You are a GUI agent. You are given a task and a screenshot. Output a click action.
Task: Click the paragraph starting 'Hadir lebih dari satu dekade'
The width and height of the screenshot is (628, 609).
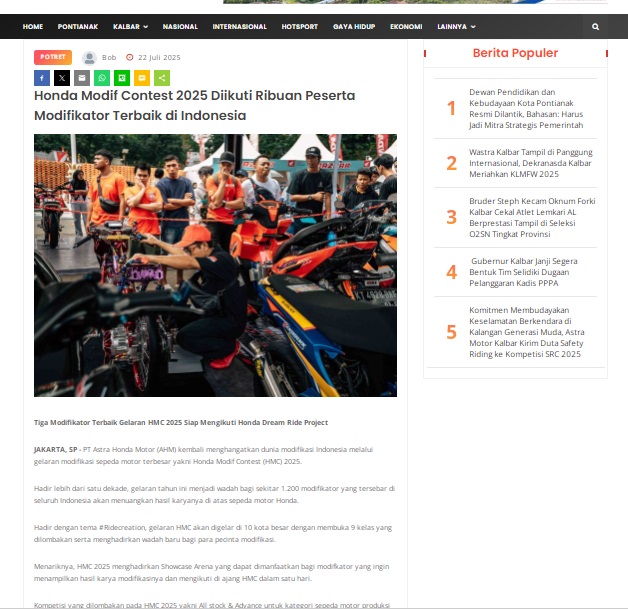point(214,494)
